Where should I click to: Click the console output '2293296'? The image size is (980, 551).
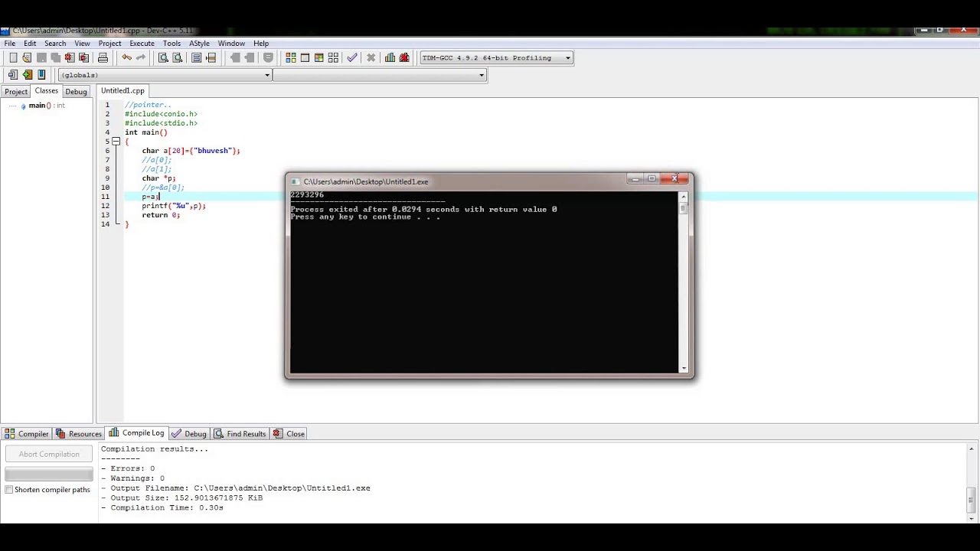tap(307, 195)
